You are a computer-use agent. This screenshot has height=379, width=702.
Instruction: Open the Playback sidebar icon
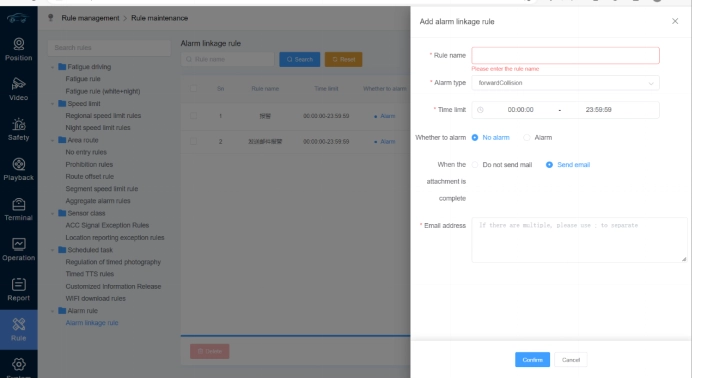point(18,164)
